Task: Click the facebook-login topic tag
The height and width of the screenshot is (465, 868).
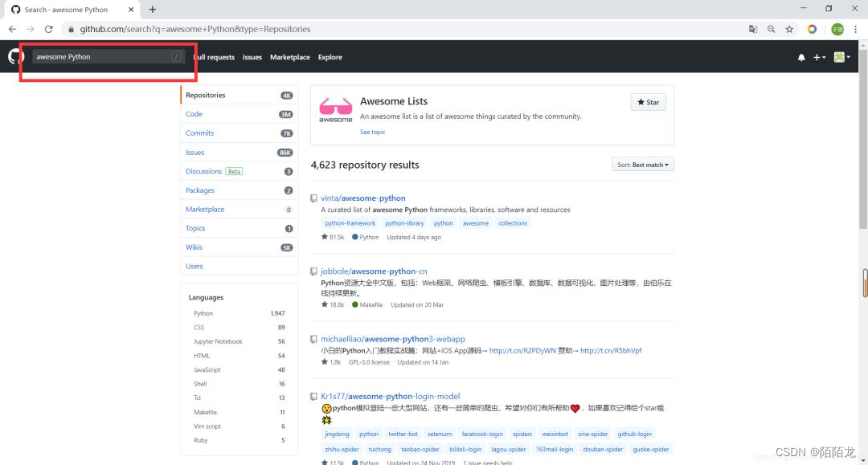Action: 482,434
